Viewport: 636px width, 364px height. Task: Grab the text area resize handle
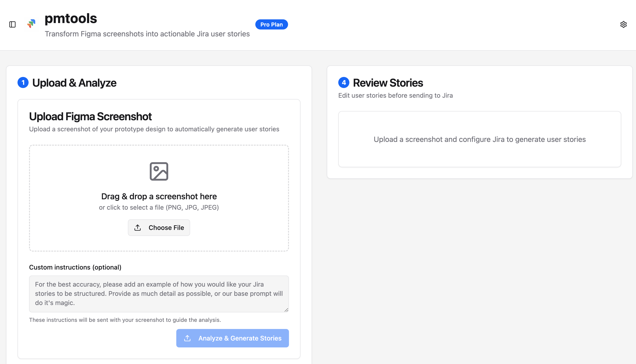286,310
